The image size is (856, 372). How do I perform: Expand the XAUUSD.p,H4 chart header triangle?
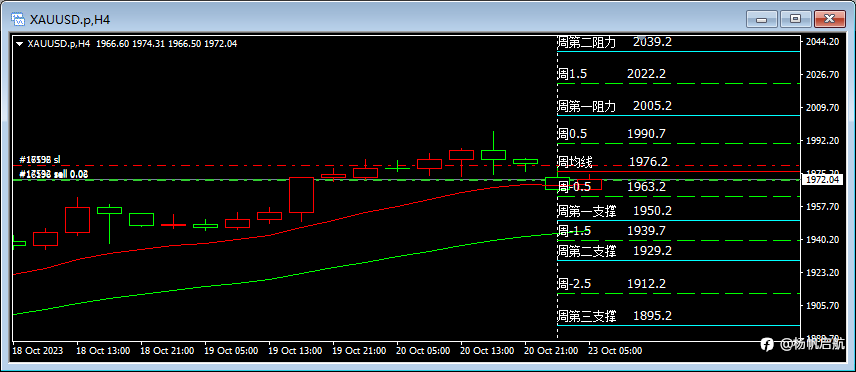[20, 44]
